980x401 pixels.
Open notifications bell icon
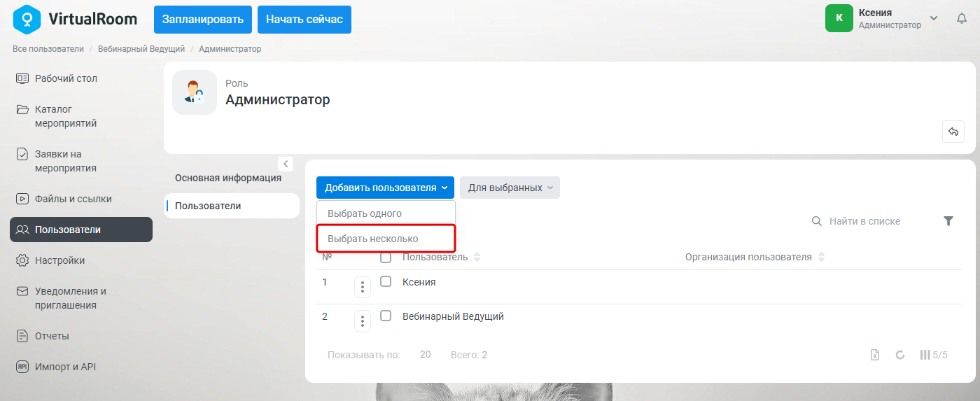(x=962, y=18)
